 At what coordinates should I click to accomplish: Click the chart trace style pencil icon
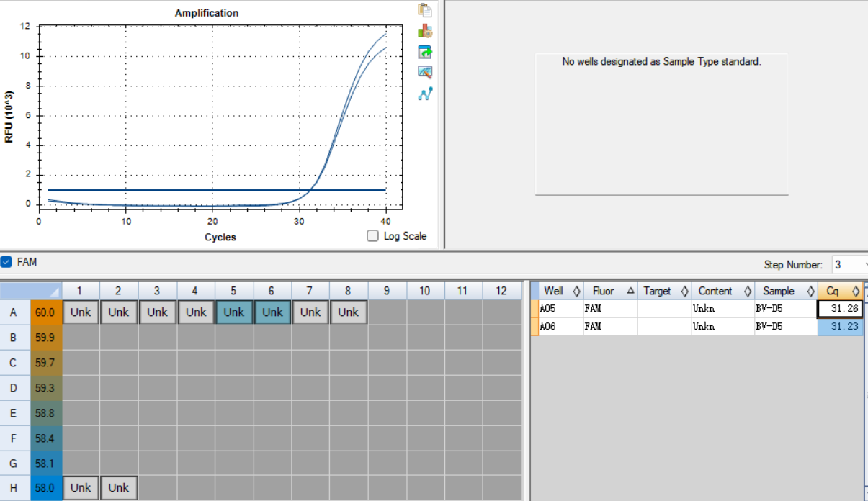coord(425,72)
